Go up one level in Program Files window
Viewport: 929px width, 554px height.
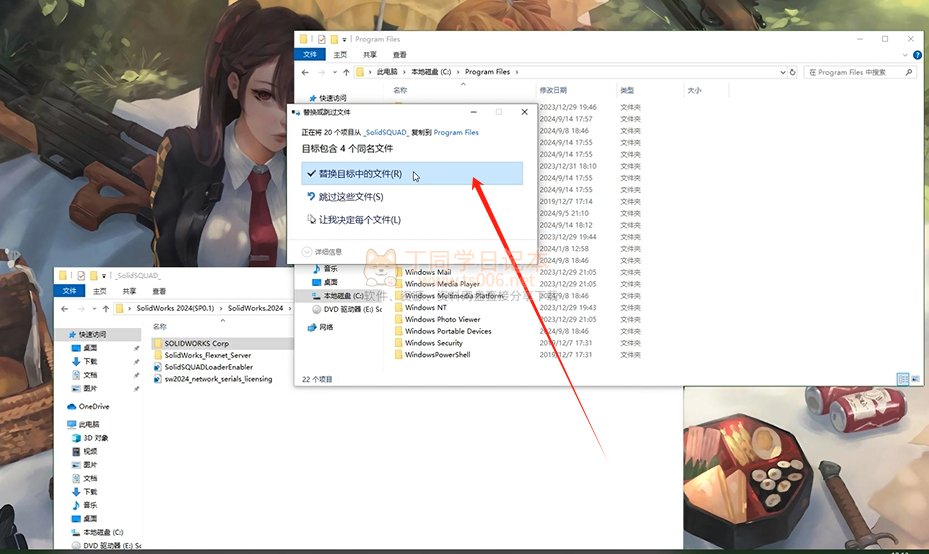(346, 72)
